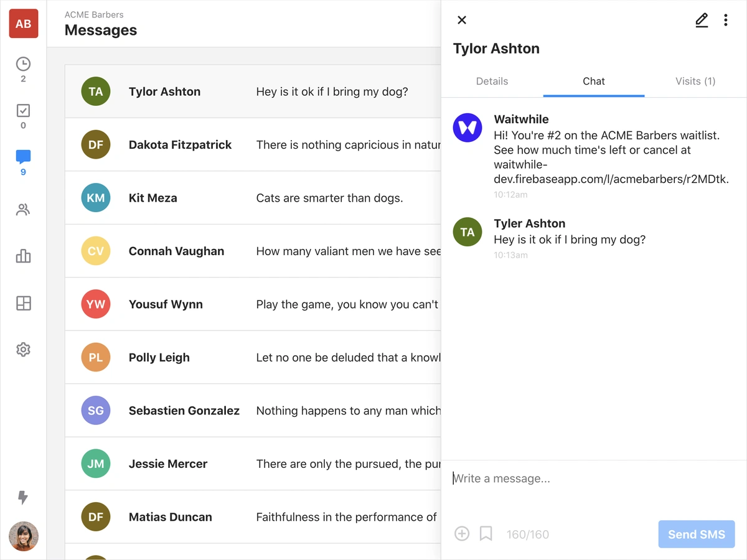The height and width of the screenshot is (560, 747).
Task: Open Kit Meza's conversation name
Action: click(153, 198)
